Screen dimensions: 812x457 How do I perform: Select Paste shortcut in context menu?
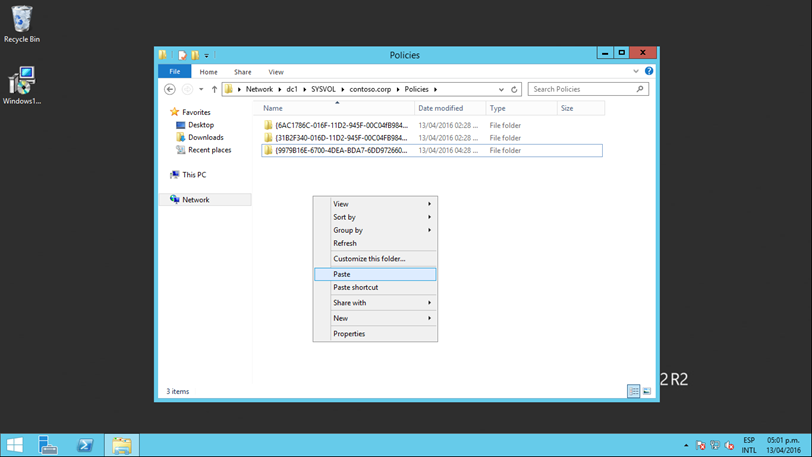click(x=375, y=287)
